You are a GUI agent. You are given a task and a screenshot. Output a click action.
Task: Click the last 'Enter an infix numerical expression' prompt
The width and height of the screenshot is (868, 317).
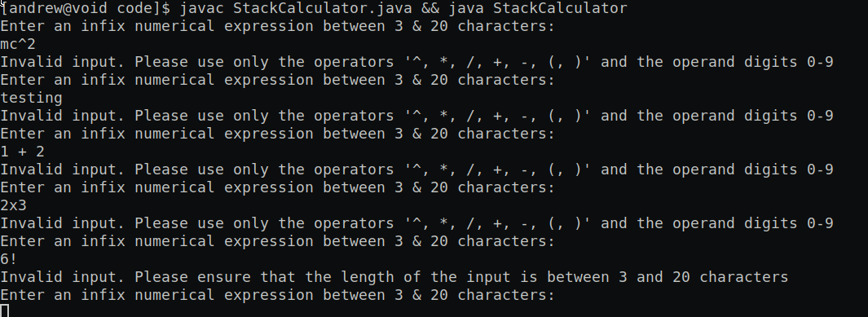pyautogui.click(x=277, y=295)
